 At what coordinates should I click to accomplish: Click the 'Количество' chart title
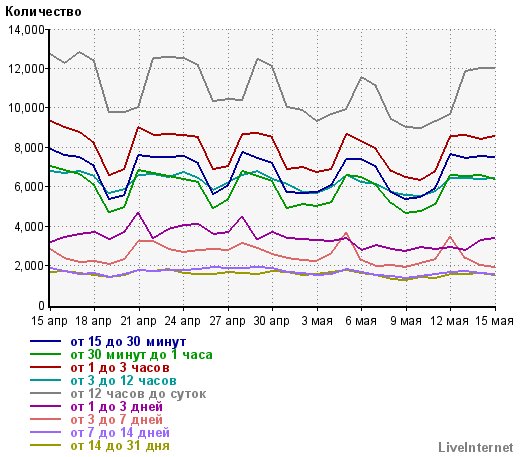coord(43,12)
